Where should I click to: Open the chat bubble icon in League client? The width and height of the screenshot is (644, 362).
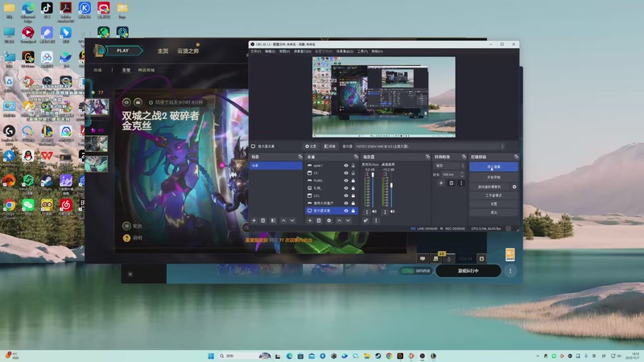pyautogui.click(x=422, y=258)
